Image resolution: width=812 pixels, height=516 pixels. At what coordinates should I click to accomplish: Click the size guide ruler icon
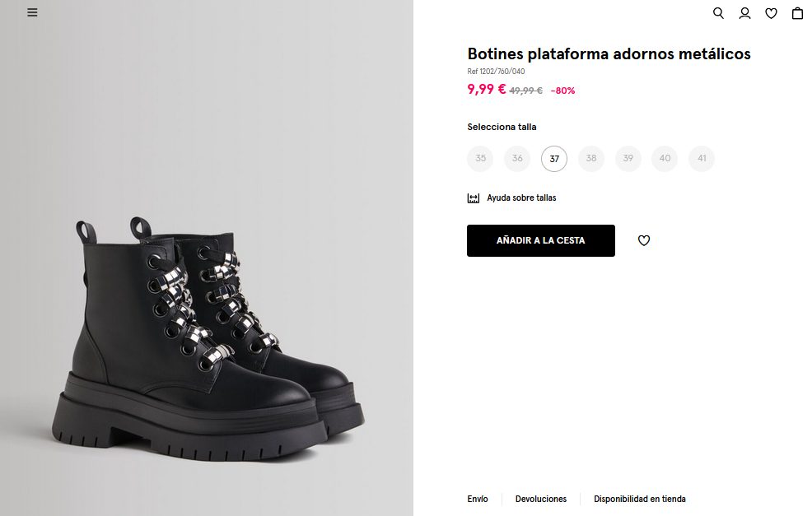[474, 198]
